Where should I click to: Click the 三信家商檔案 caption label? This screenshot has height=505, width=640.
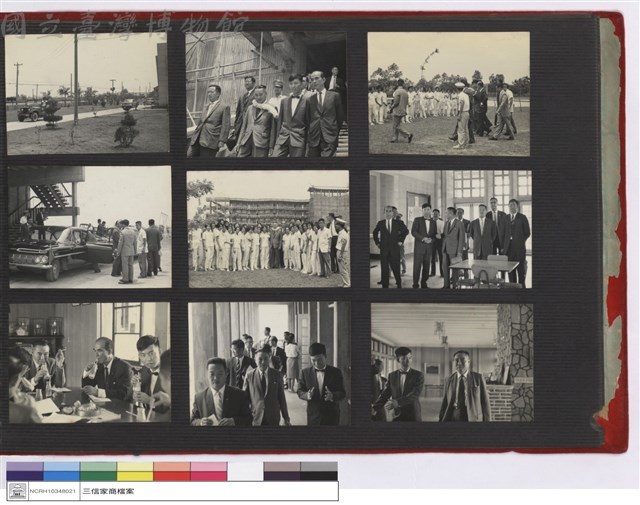(x=108, y=491)
